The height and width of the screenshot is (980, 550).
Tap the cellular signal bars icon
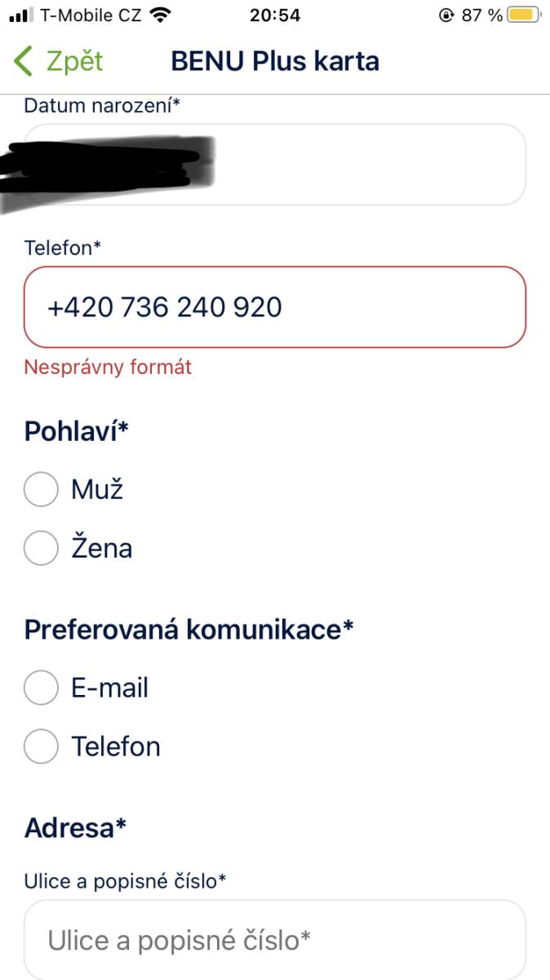point(20,15)
